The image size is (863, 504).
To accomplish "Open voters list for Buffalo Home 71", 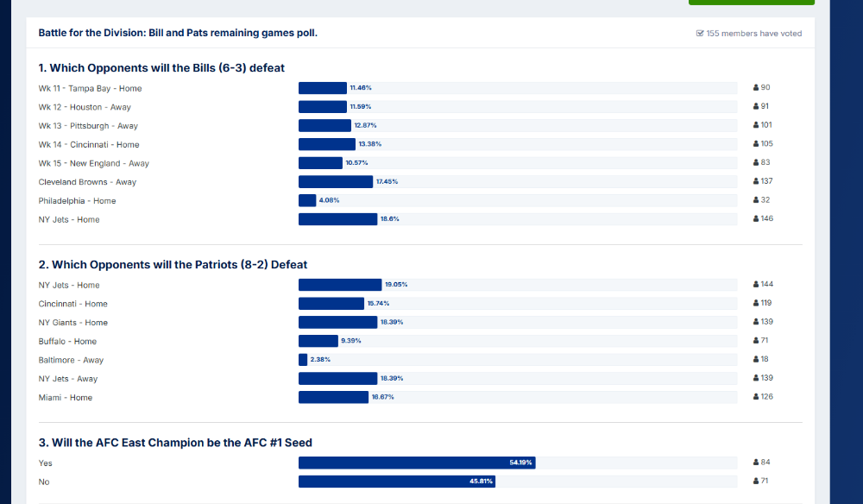I will tap(762, 341).
